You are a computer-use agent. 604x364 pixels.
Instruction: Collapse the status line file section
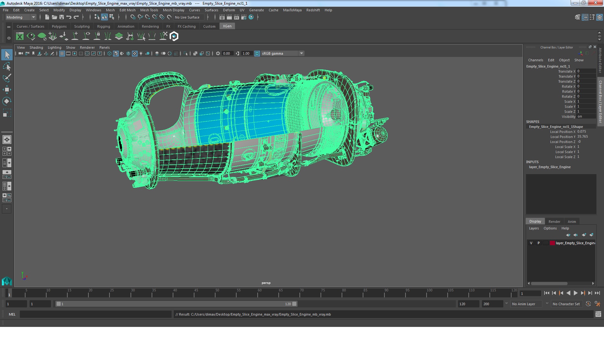tap(40, 17)
